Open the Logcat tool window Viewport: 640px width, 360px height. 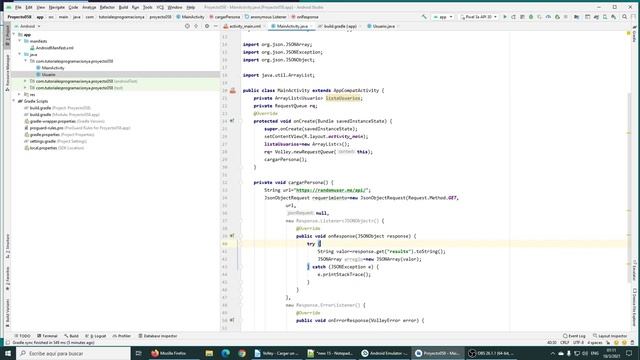96,336
